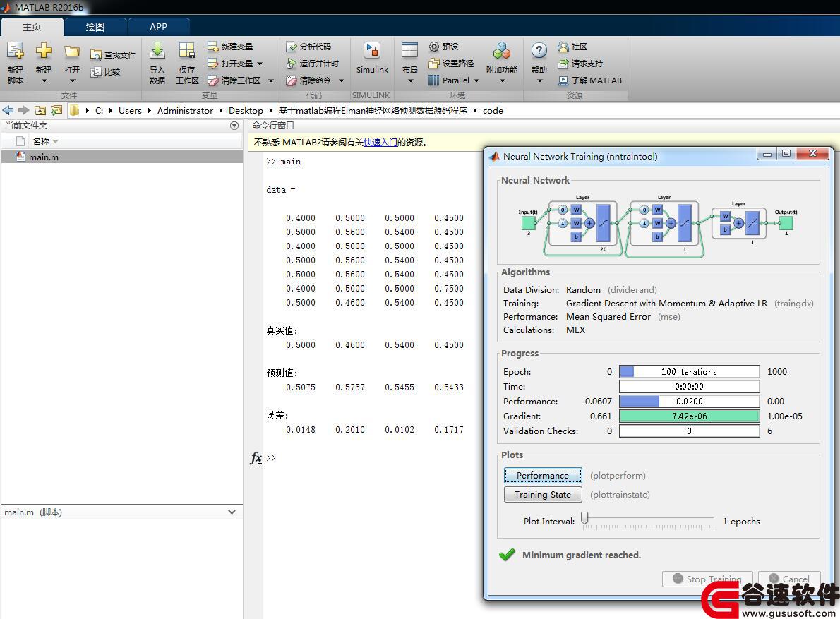Click the Performance plot button
The height and width of the screenshot is (619, 840).
pyautogui.click(x=543, y=476)
